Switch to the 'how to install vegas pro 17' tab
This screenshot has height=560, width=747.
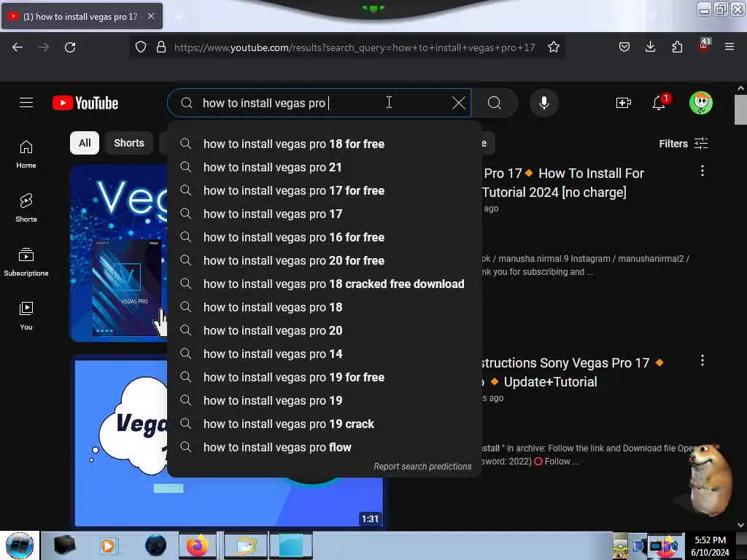(82, 16)
